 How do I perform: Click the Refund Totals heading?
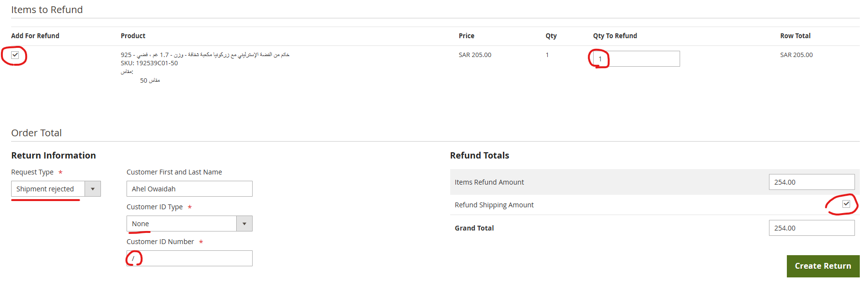pos(479,156)
